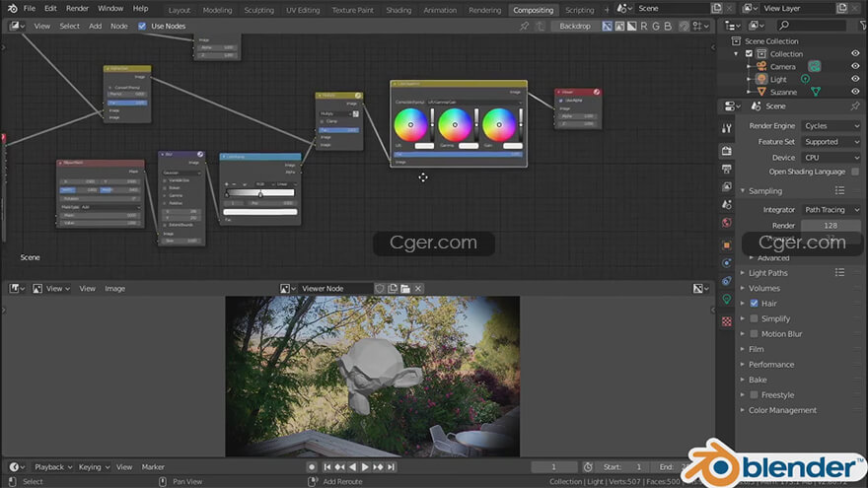Select the Light object icon in outliner

761,79
